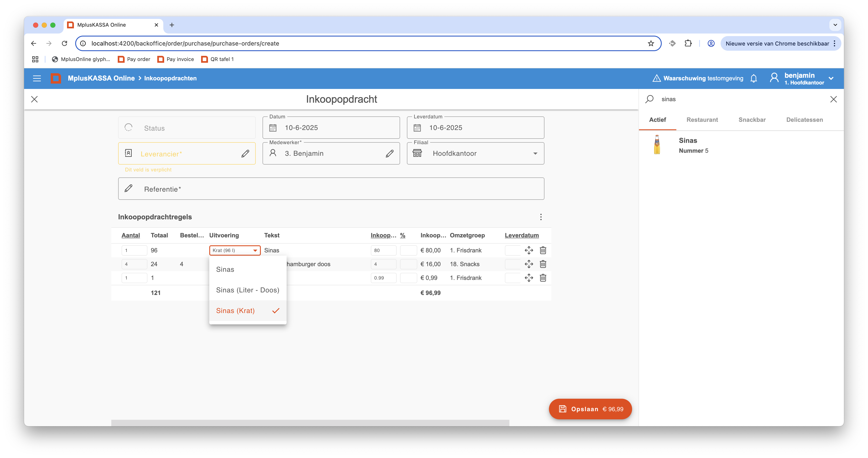Choose the Sinas (Krat) option

248,311
